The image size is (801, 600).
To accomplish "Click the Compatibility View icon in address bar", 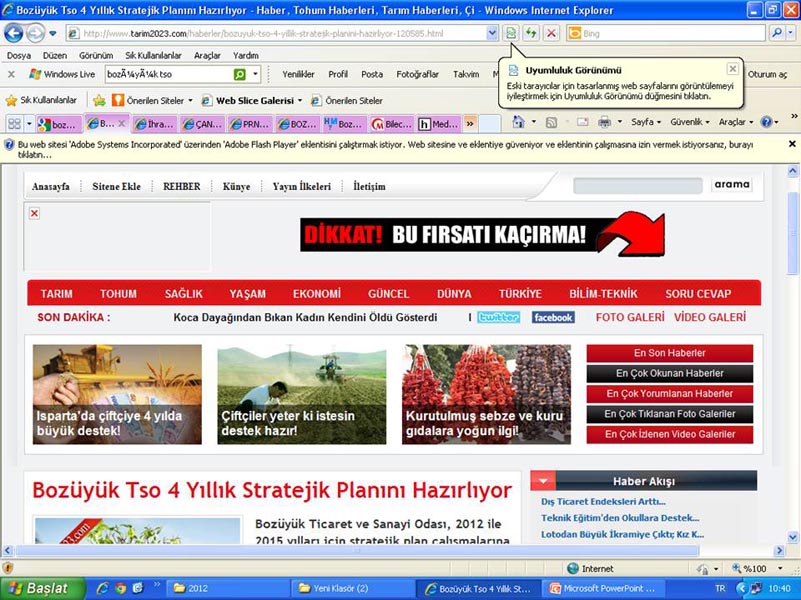I will (510, 34).
